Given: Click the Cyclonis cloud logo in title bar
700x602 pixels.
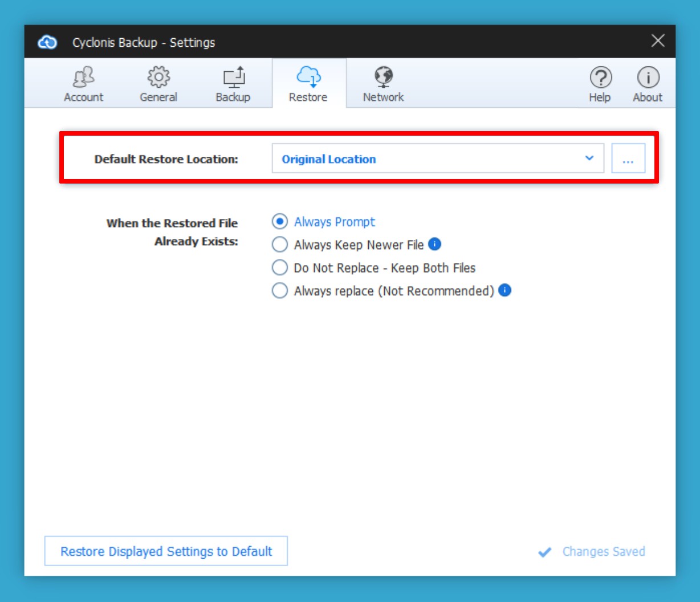Looking at the screenshot, I should (47, 42).
